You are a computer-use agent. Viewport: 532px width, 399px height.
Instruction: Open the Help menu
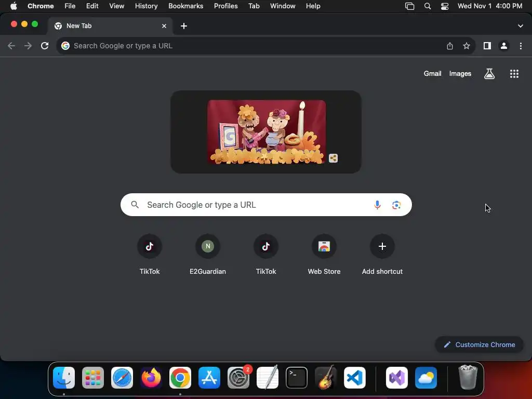coord(313,6)
